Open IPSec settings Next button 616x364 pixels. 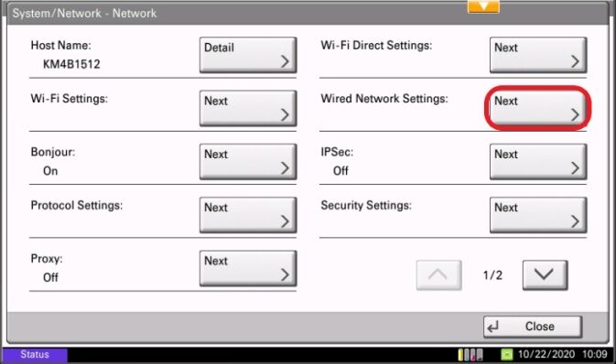point(538,162)
